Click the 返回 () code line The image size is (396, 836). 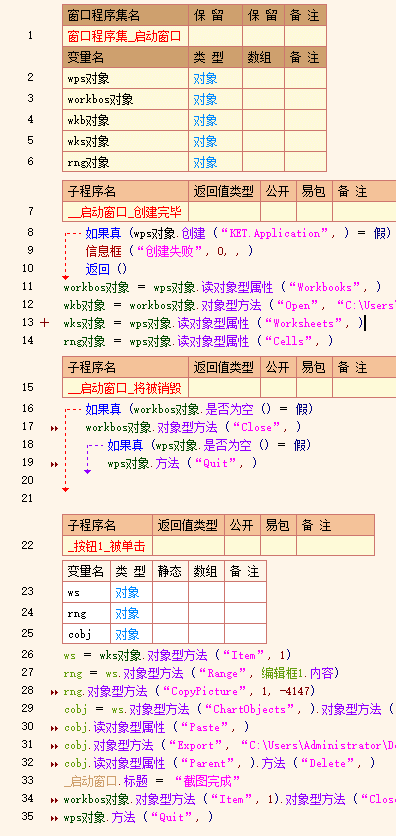107,269
